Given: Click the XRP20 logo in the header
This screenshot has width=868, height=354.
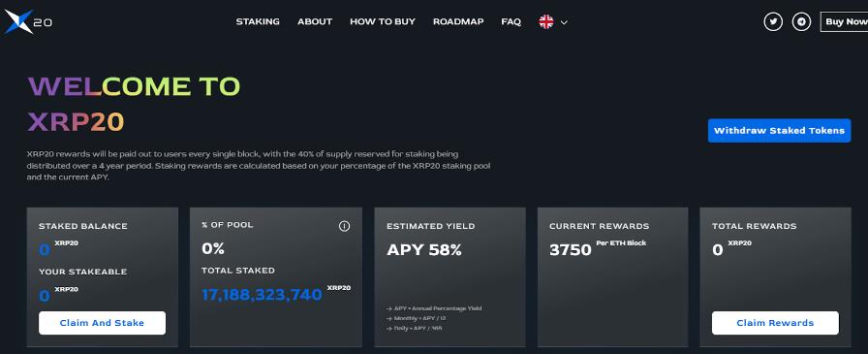Looking at the screenshot, I should click(x=28, y=21).
